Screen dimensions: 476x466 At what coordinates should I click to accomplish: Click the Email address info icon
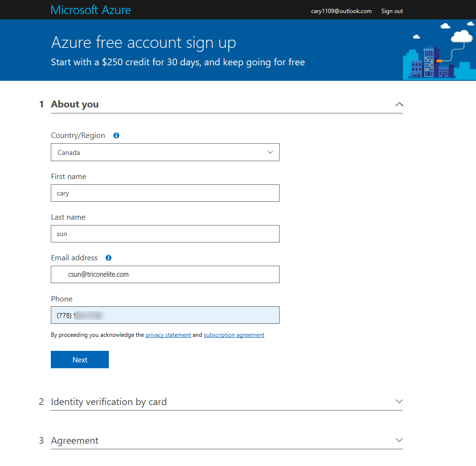click(108, 258)
